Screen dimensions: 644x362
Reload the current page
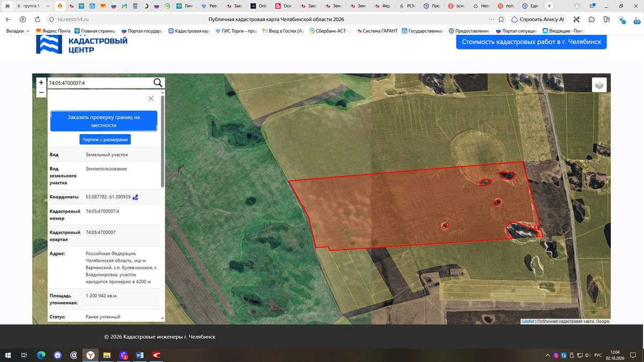[x=38, y=19]
